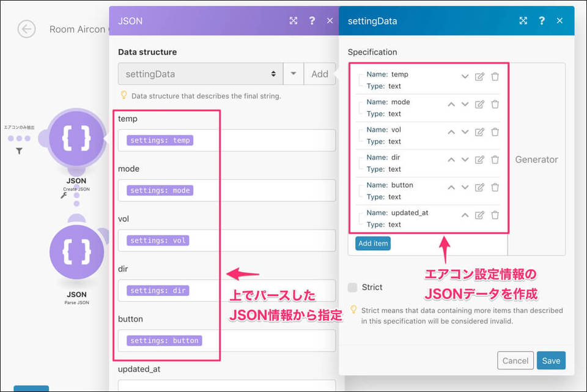Delete the updated_at item with trash icon
The image size is (587, 392).
[x=495, y=215]
